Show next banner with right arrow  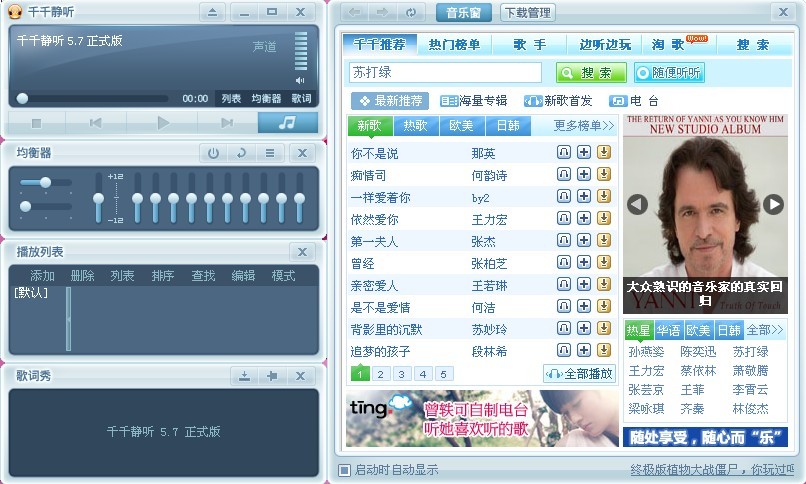click(773, 204)
